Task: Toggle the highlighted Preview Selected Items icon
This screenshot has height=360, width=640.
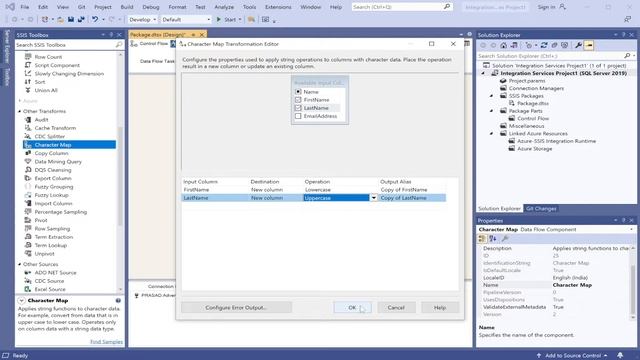Action: click(x=589, y=45)
